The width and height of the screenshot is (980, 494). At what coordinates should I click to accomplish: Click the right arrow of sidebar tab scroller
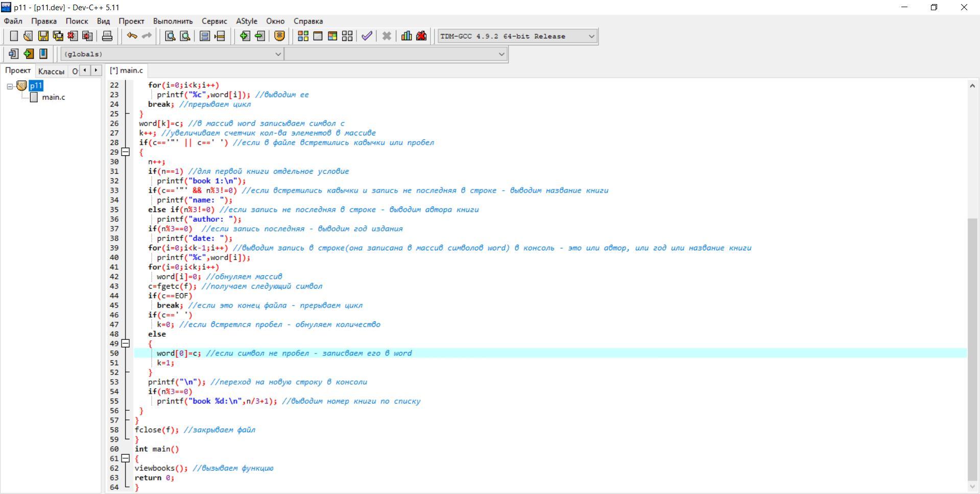pos(96,70)
